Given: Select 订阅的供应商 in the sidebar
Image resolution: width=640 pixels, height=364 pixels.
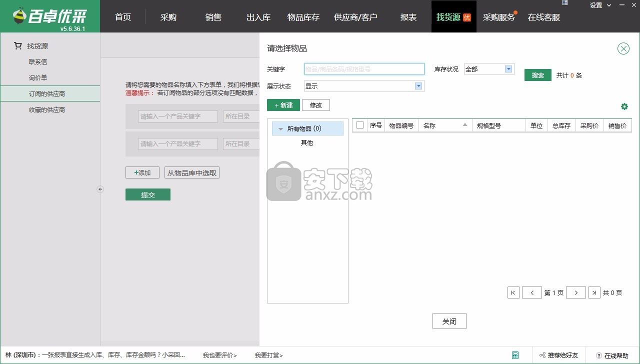Looking at the screenshot, I should pos(50,93).
